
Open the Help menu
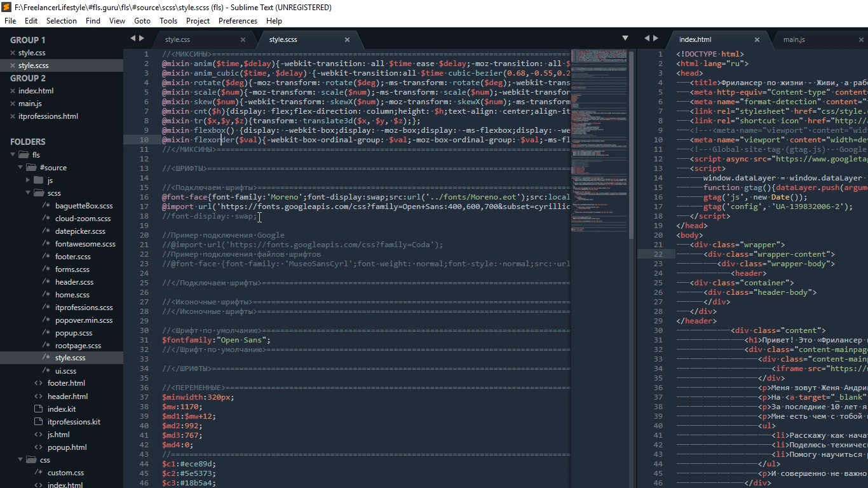click(274, 21)
